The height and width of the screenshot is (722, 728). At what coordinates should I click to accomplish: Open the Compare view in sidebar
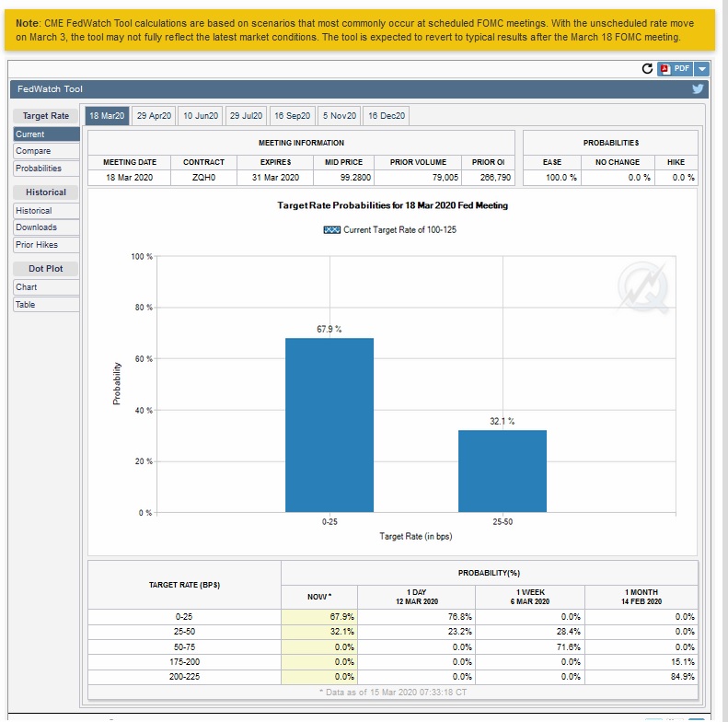[x=46, y=151]
